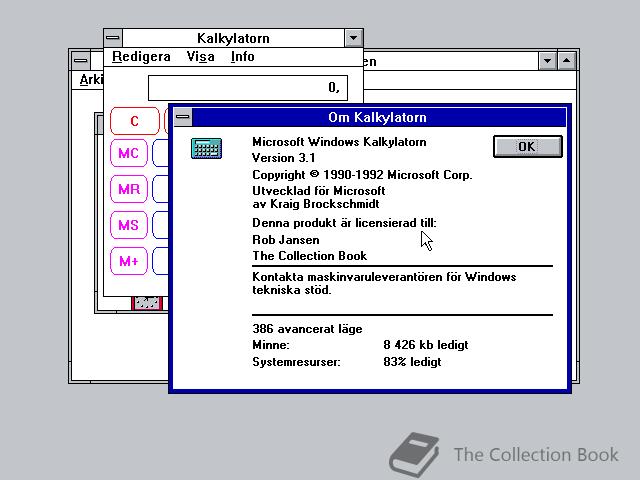The width and height of the screenshot is (640, 480).
Task: Open Kalkylatorn window control menu box
Action: coord(113,38)
